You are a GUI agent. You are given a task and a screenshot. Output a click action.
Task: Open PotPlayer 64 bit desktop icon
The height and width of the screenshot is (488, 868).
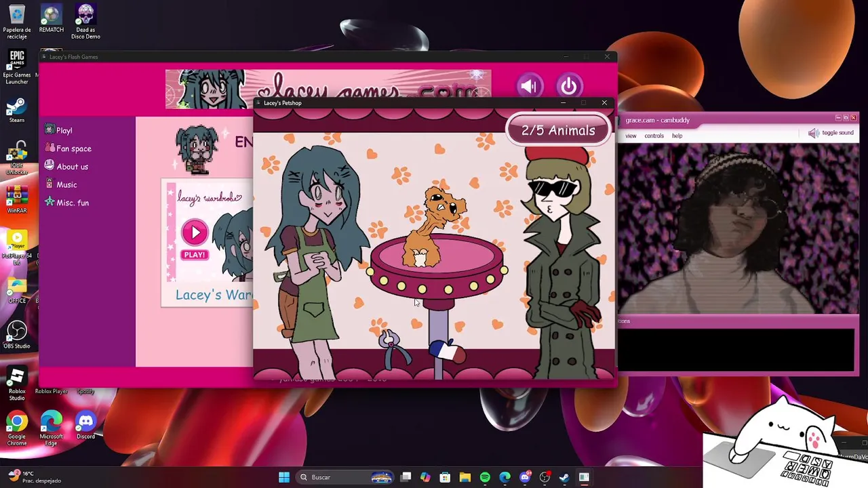pos(17,247)
